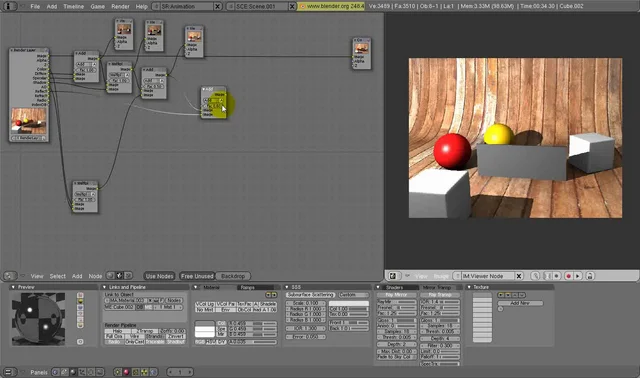Click the image editor window type icon
Image resolution: width=640 pixels, height=378 pixels.
coord(393,276)
